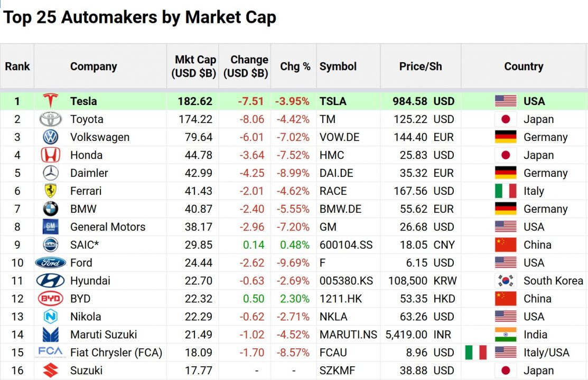
Task: Select the Volkswagen logo
Action: coord(50,137)
